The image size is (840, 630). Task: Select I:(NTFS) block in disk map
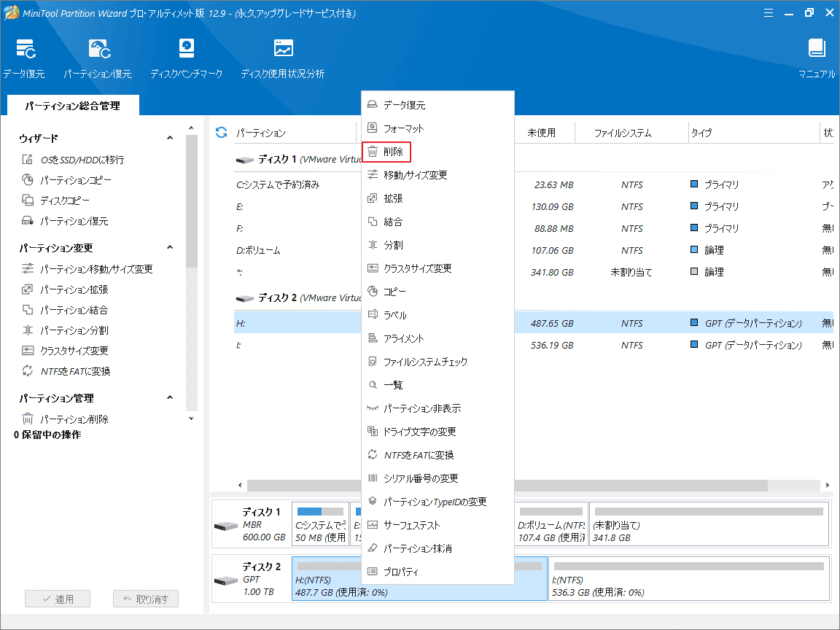click(689, 578)
